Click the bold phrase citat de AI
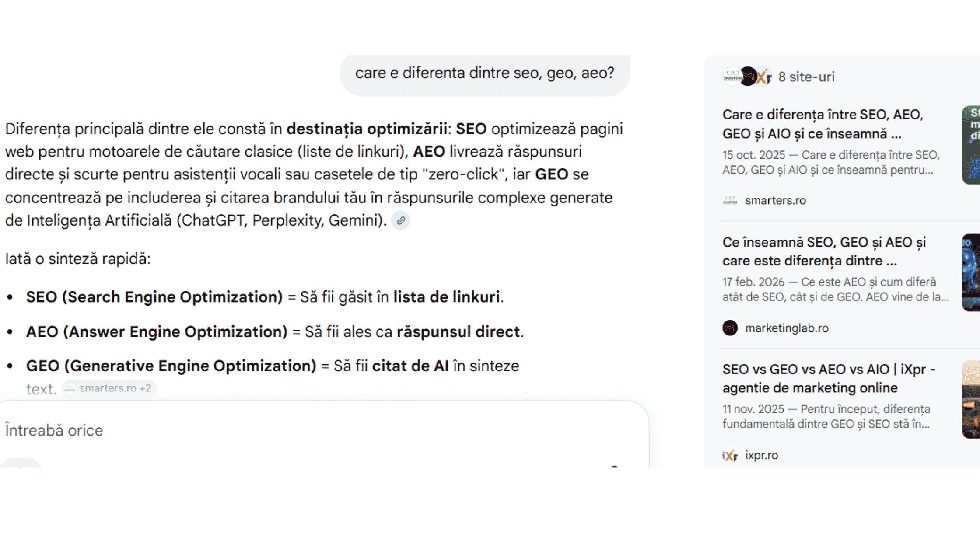The height and width of the screenshot is (551, 980). tap(410, 366)
